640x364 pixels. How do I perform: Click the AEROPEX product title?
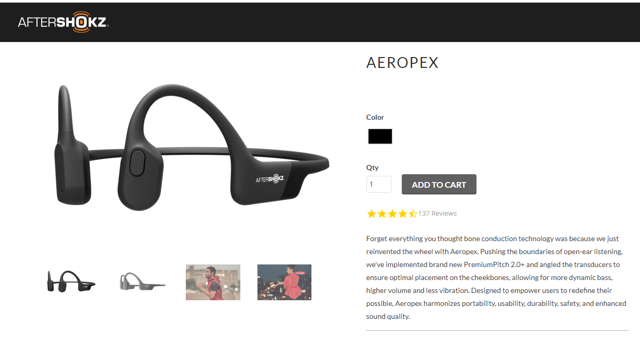(x=402, y=63)
